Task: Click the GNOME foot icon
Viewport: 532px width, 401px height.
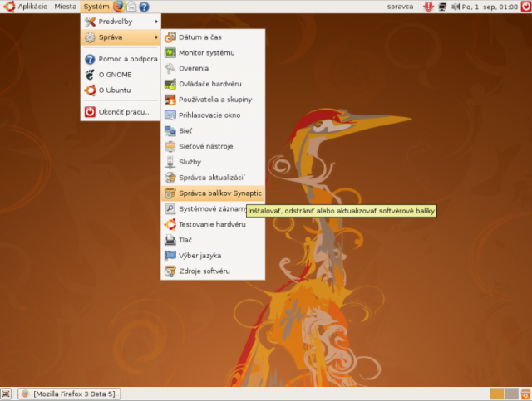Action: pyautogui.click(x=90, y=75)
